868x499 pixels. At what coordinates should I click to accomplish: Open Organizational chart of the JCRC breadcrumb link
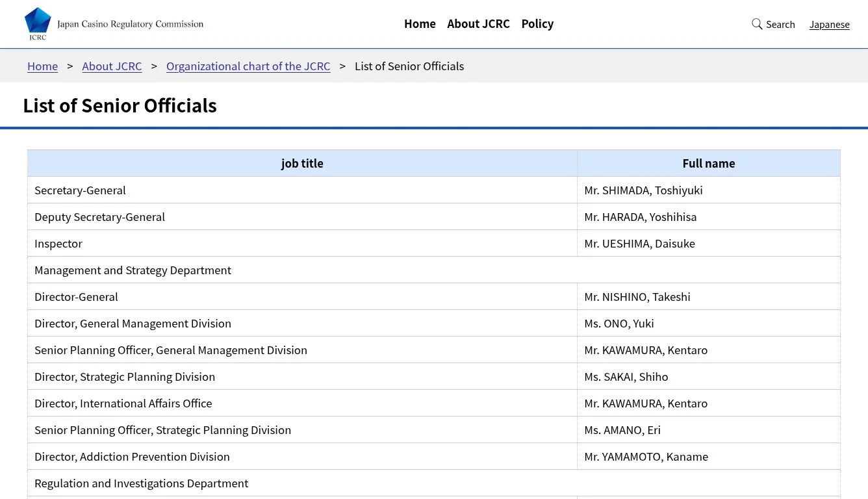(248, 66)
